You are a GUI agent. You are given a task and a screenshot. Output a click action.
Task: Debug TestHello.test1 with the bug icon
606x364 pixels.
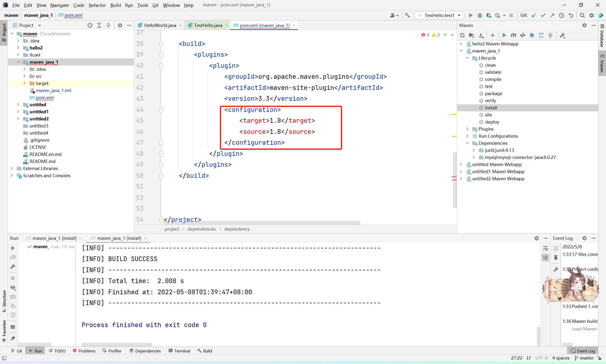[x=480, y=15]
